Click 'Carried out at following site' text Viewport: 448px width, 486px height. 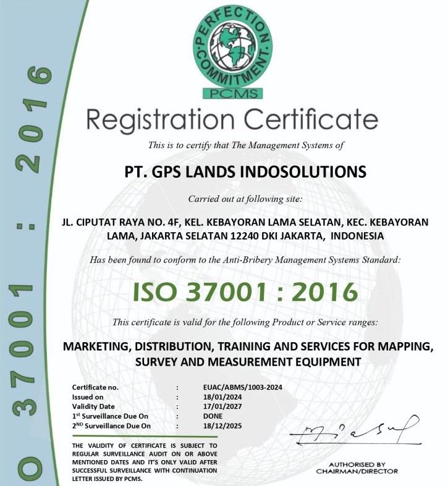pyautogui.click(x=245, y=199)
